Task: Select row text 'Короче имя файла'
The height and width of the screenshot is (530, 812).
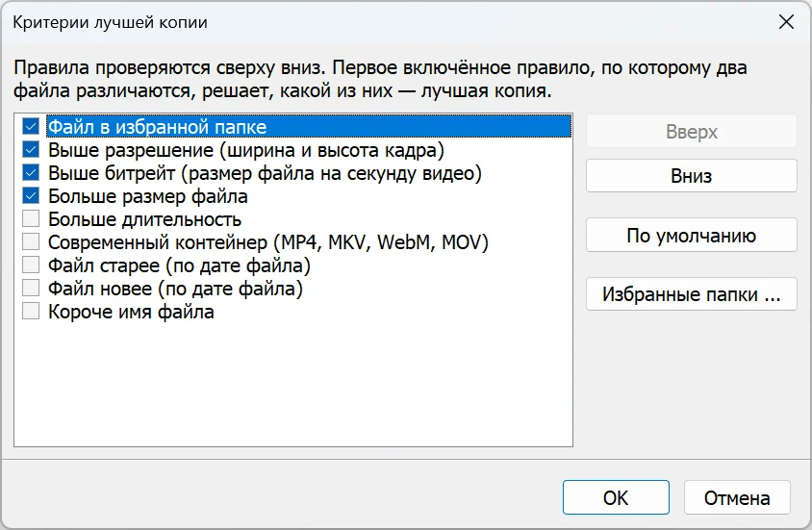Action: 131,312
